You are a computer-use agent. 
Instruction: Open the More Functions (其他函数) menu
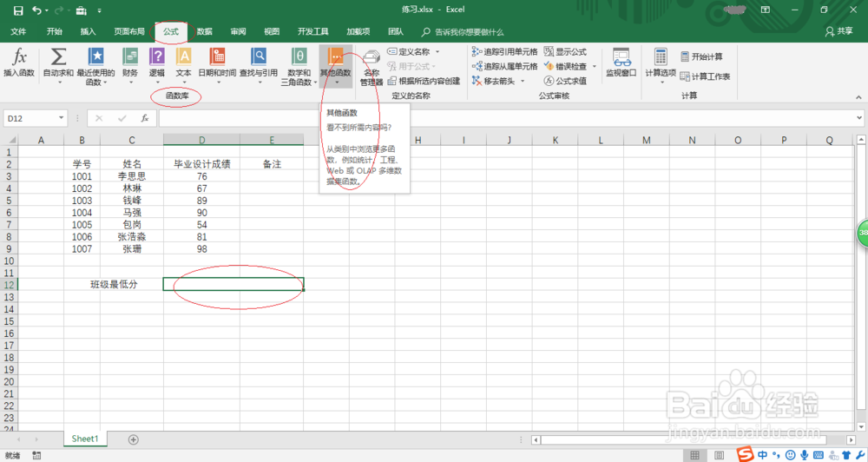(x=335, y=65)
